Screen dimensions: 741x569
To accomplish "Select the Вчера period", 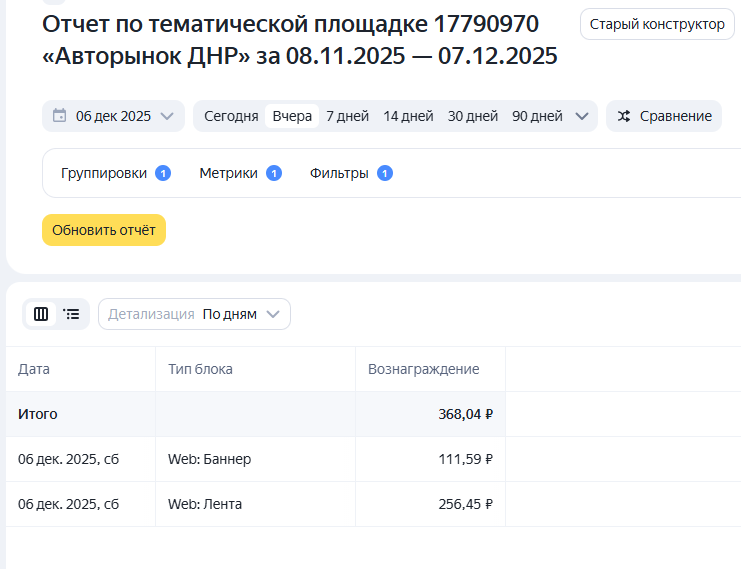I will tap(292, 116).
